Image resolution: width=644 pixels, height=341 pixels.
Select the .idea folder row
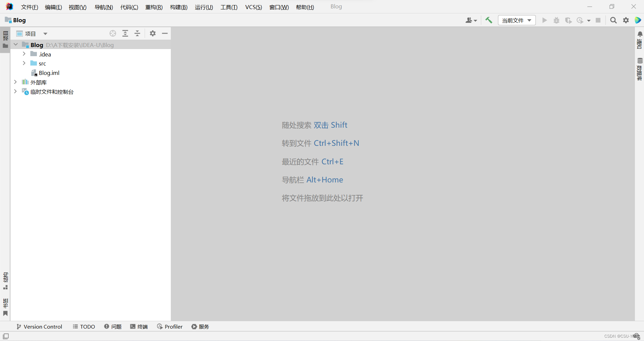(91, 54)
